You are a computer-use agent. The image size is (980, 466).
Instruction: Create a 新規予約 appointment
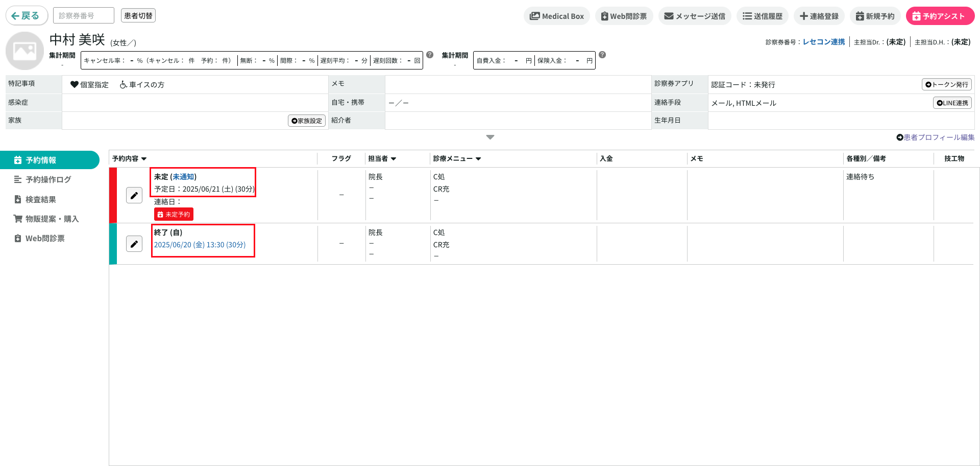tap(875, 16)
